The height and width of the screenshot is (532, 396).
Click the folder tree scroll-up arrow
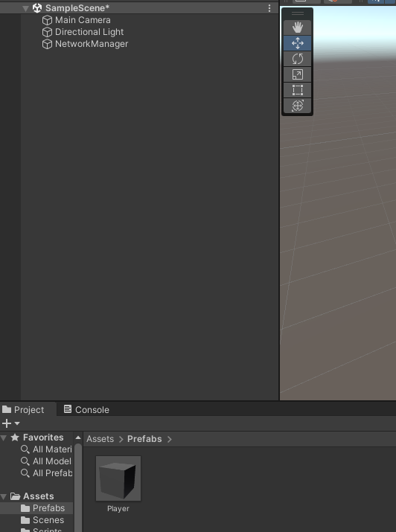click(78, 438)
